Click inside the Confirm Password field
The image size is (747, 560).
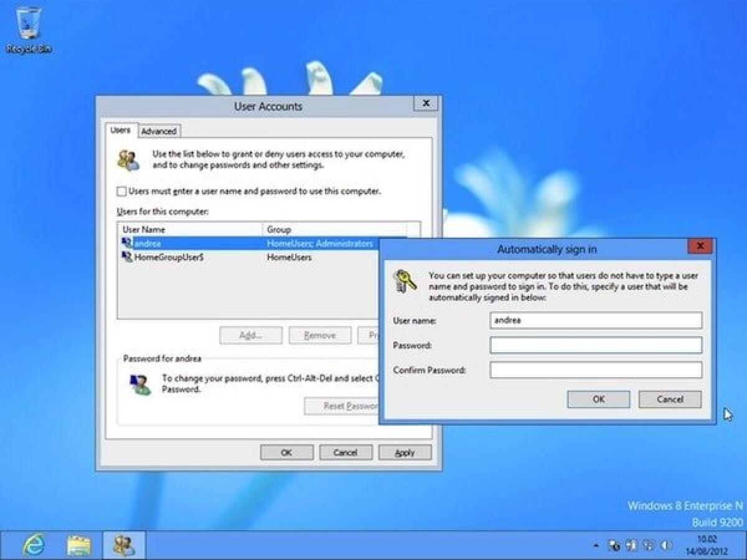(595, 370)
